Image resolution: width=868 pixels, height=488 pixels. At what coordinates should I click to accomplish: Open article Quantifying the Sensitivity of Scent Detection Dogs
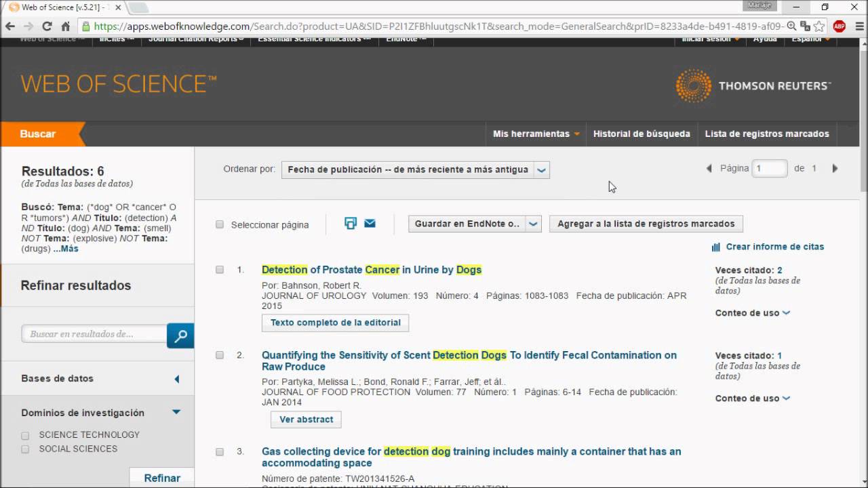[469, 361]
